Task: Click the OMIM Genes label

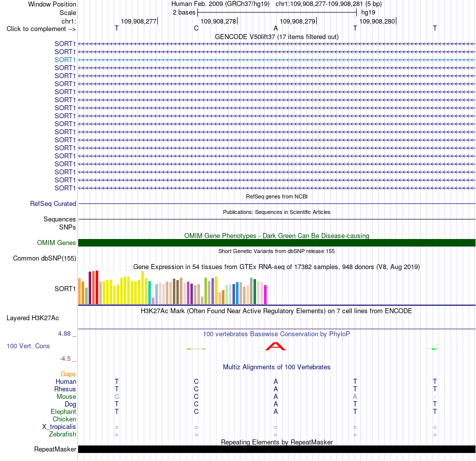Action: tap(56, 243)
